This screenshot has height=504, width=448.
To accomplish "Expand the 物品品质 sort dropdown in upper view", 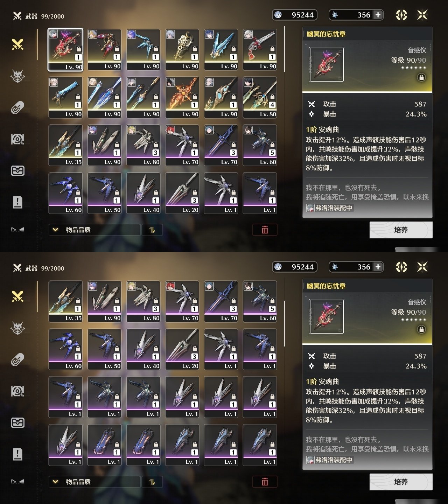I will [94, 230].
